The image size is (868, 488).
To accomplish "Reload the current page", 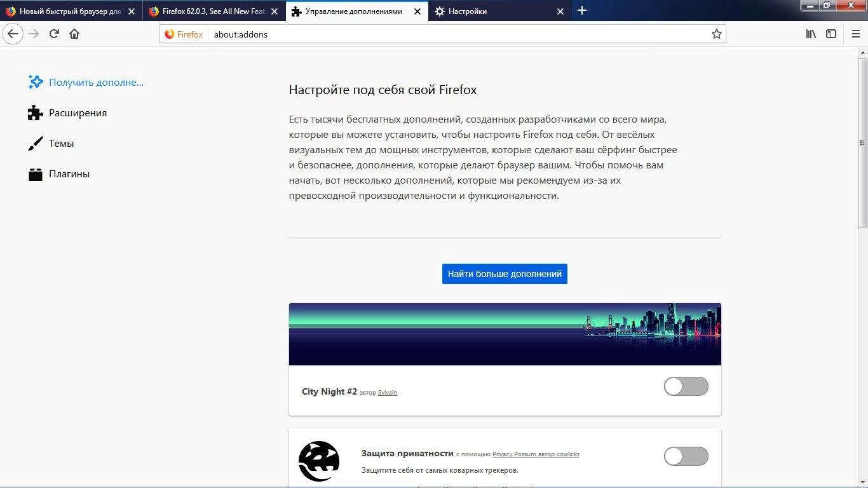I will pos(55,34).
